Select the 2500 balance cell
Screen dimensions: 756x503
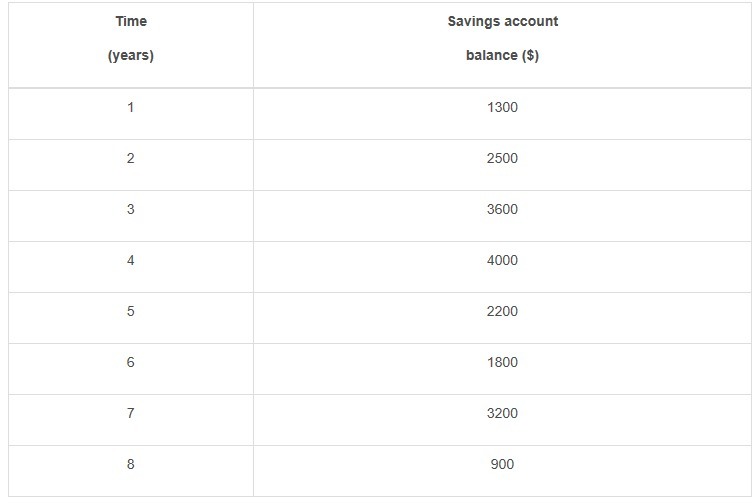point(502,158)
